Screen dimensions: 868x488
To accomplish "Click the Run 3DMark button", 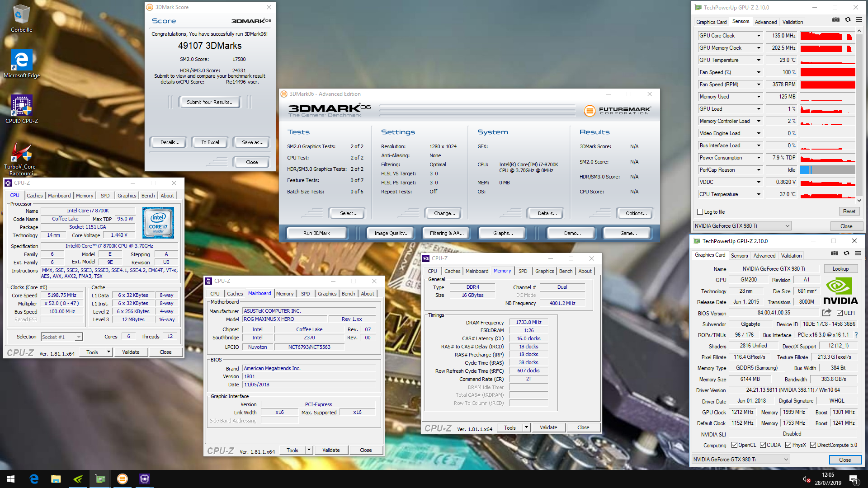I will point(316,233).
